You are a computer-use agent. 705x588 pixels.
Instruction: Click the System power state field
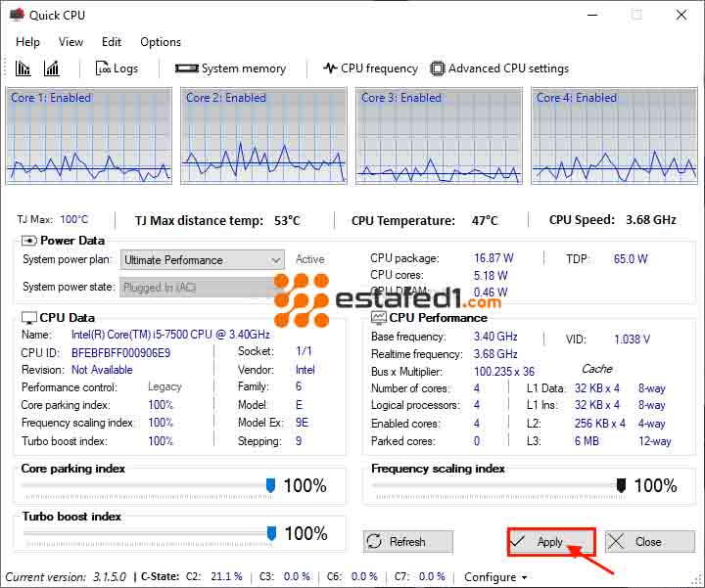198,287
